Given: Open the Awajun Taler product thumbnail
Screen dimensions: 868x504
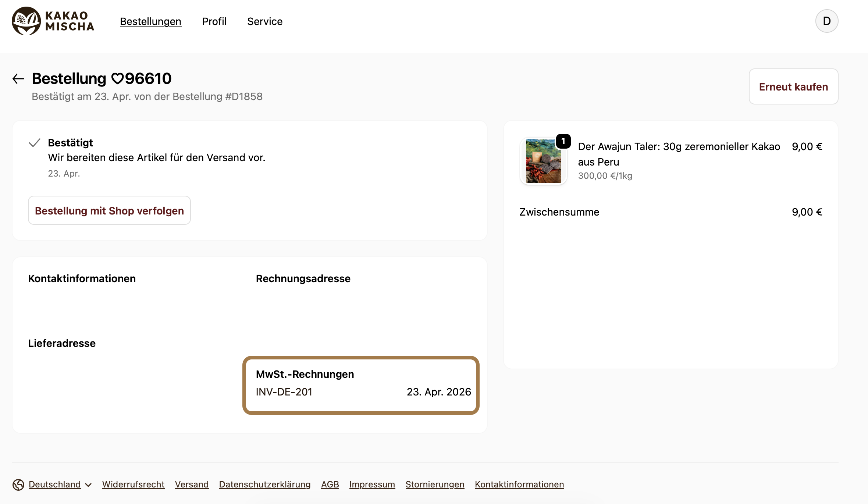Looking at the screenshot, I should click(x=543, y=161).
